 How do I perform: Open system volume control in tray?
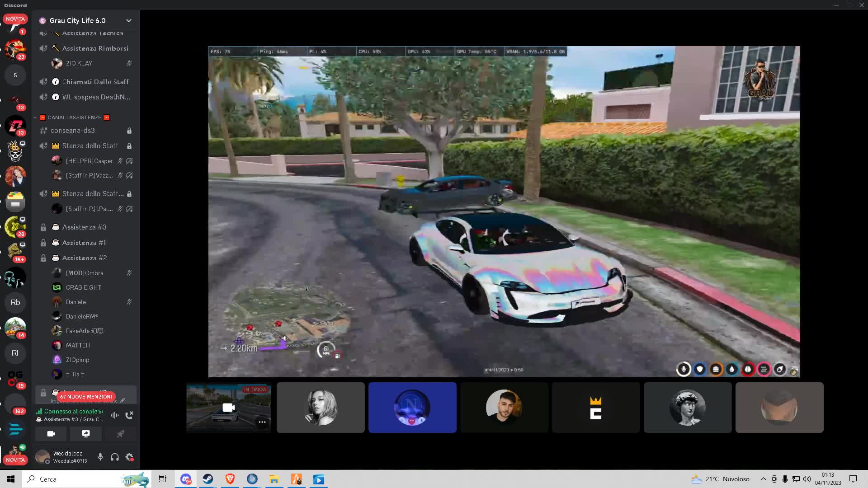point(807,479)
